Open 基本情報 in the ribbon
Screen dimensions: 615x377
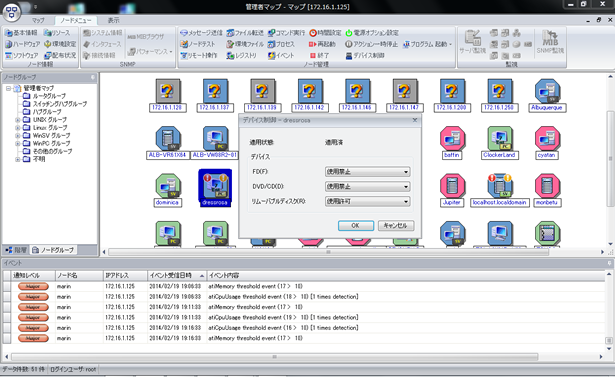(x=21, y=33)
